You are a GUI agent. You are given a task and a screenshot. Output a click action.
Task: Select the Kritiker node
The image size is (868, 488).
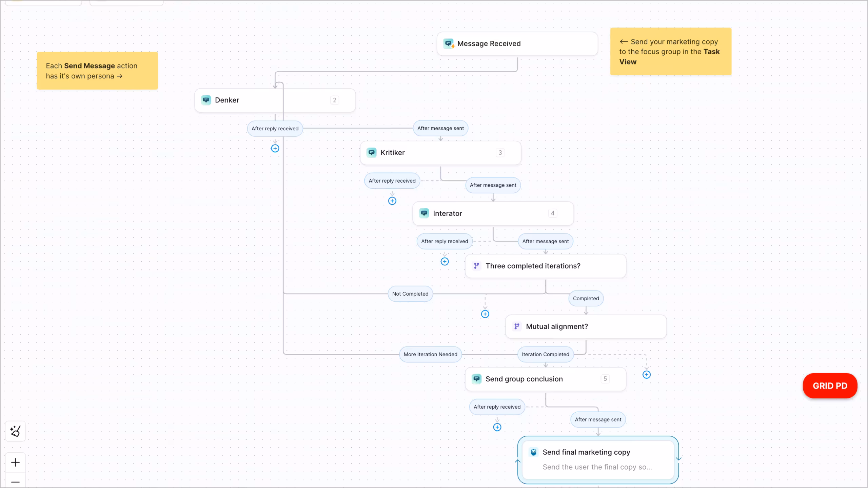coord(440,153)
